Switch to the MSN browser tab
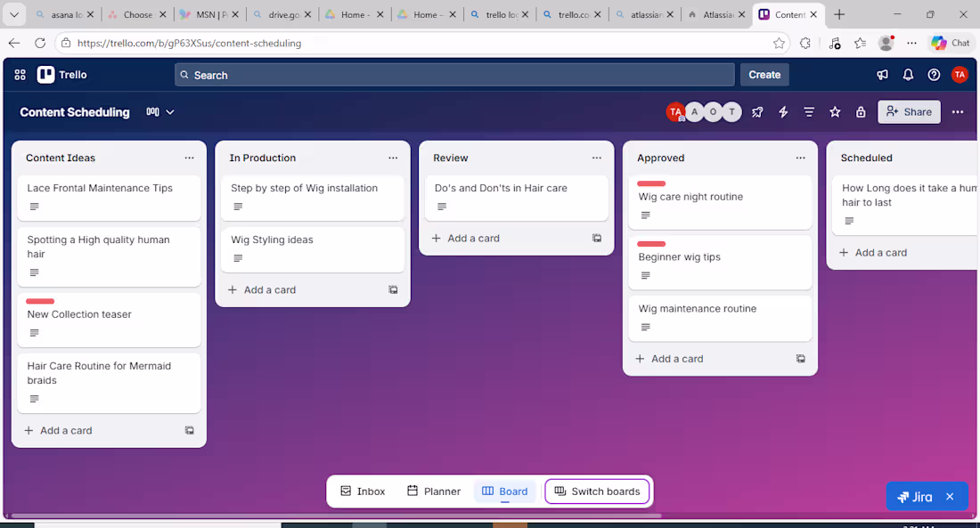The image size is (980, 528). [209, 14]
